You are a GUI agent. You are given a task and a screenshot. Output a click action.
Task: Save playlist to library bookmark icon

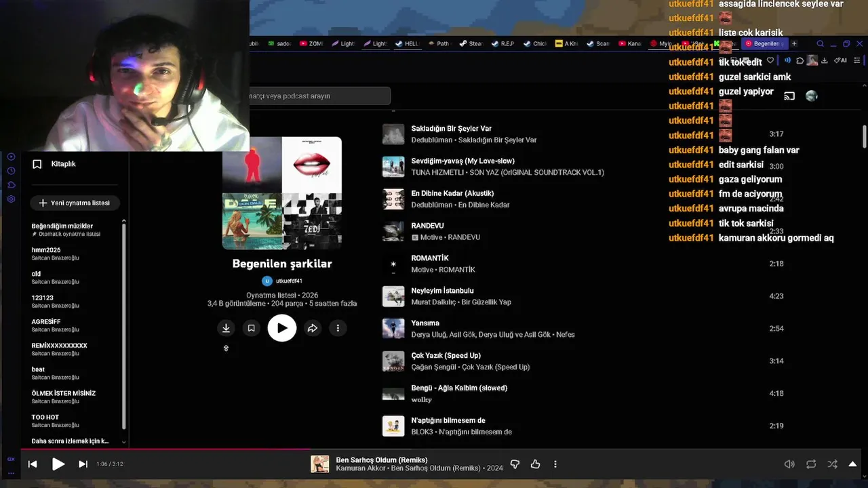tap(251, 328)
